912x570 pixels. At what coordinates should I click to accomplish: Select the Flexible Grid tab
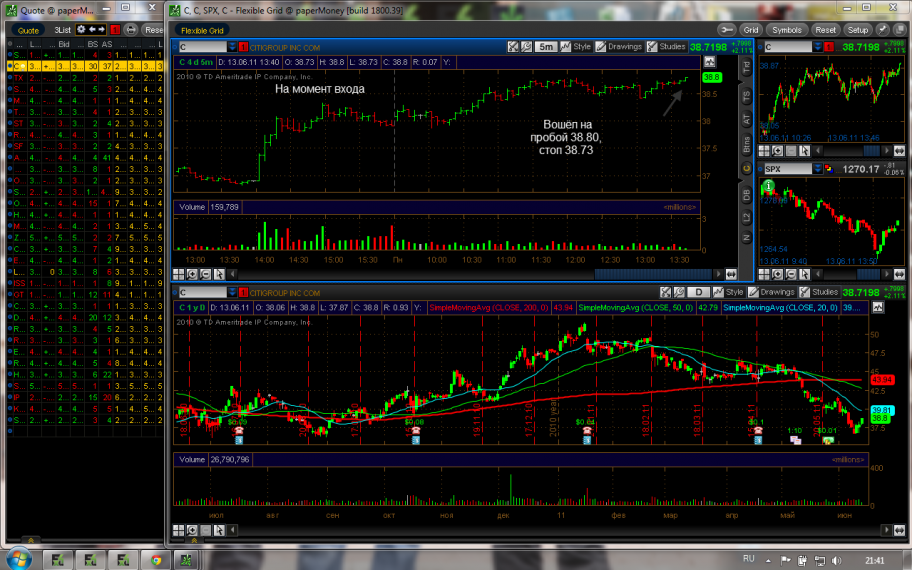[x=201, y=30]
